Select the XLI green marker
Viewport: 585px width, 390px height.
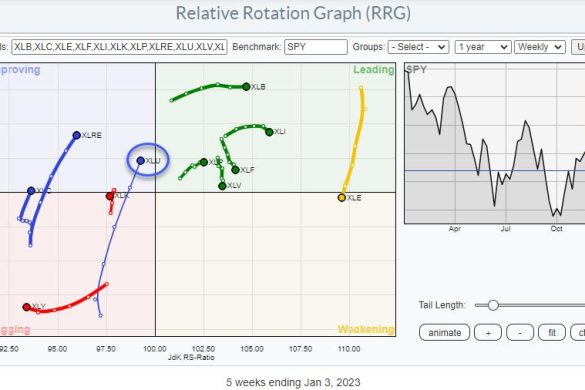pos(269,132)
